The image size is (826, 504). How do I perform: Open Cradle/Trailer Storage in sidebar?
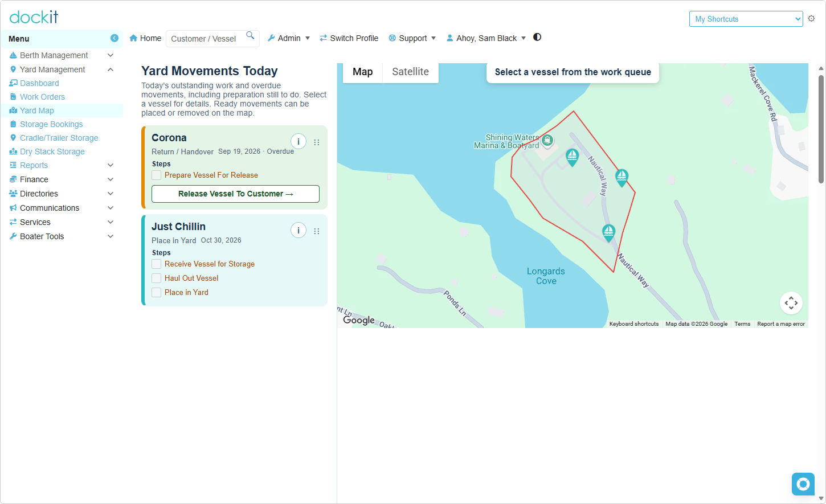click(x=59, y=138)
